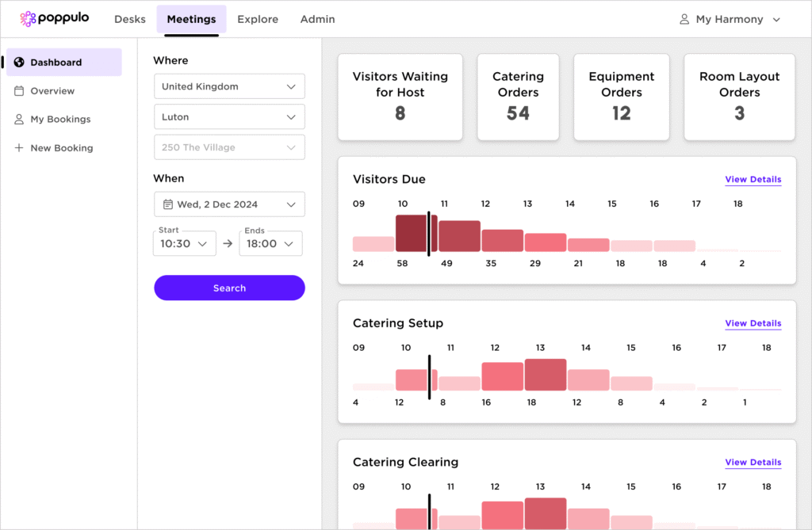The image size is (812, 530).
Task: Select the Dashboard globe icon
Action: tap(19, 63)
